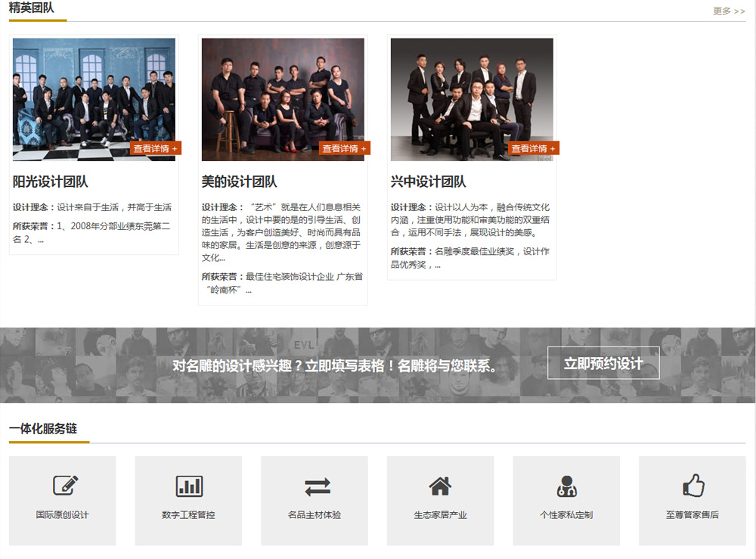
Task: Click the 名品主材体验 exchange arrows icon
Action: click(318, 486)
